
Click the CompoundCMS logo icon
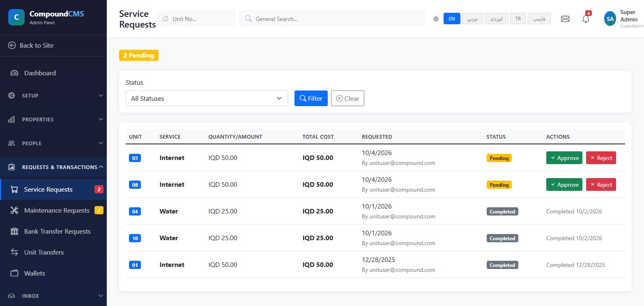click(x=16, y=17)
